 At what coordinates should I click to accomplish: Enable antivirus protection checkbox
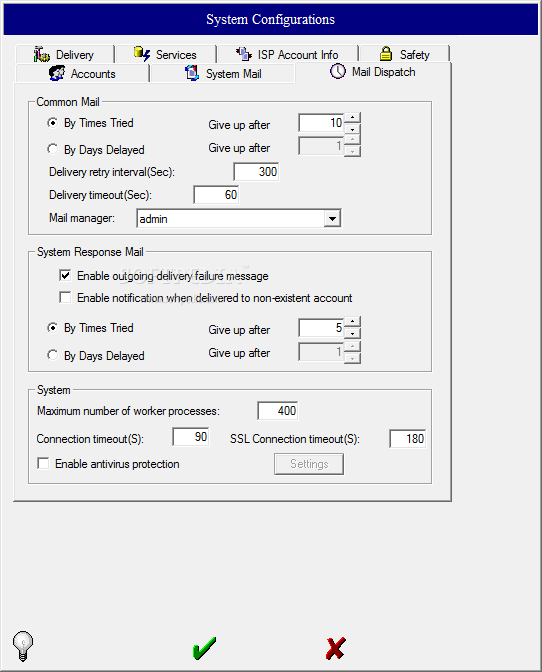43,463
